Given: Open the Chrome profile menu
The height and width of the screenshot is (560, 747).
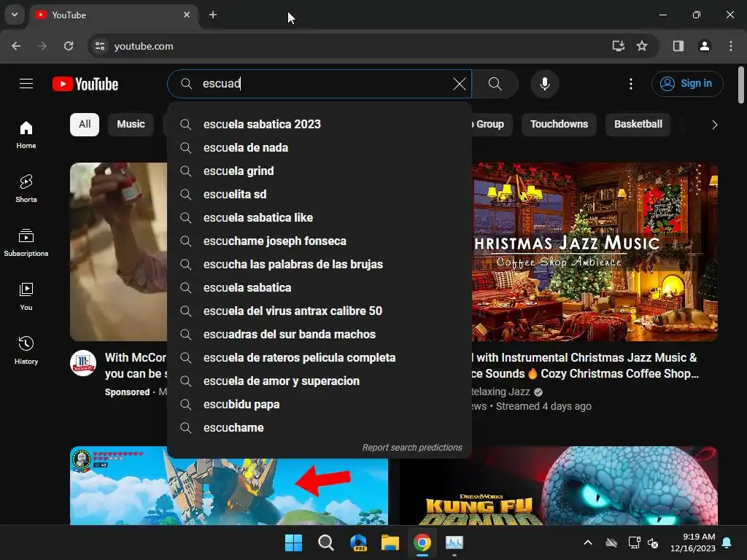Looking at the screenshot, I should coord(705,46).
